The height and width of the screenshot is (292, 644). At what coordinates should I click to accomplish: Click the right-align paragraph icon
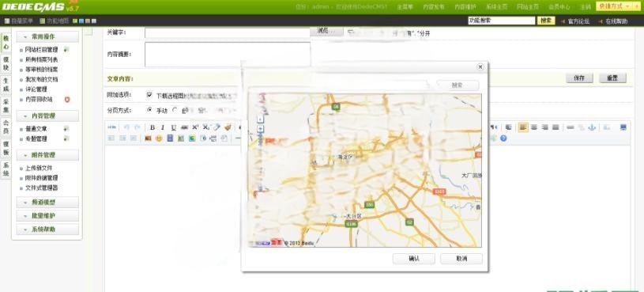point(545,127)
